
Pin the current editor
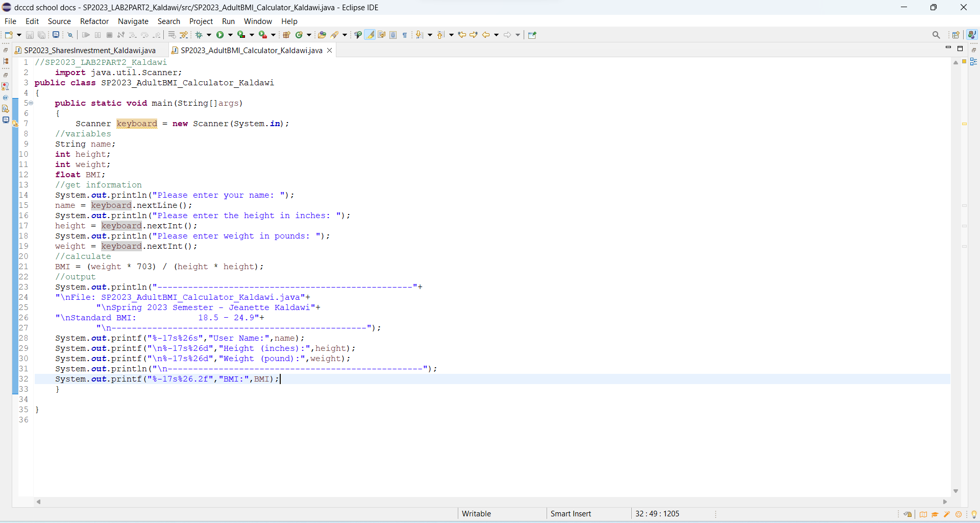tap(532, 35)
